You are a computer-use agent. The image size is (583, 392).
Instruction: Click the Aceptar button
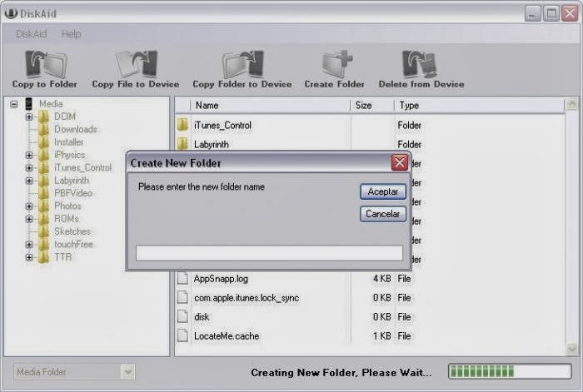(383, 191)
